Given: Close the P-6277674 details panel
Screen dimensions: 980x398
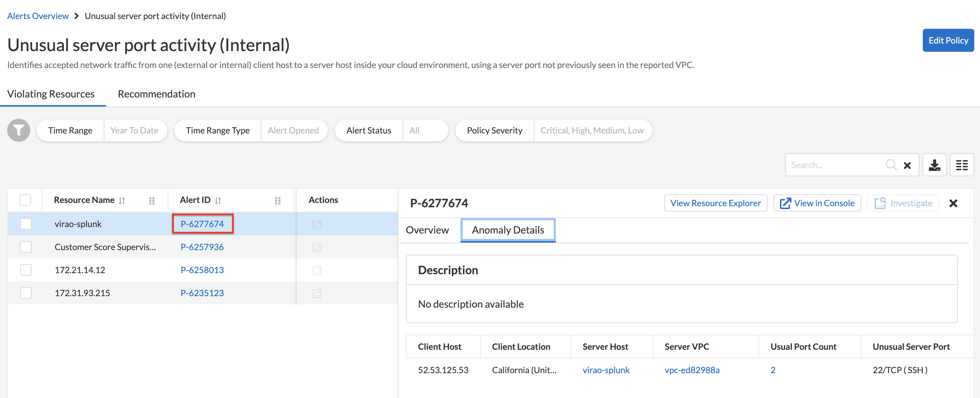Looking at the screenshot, I should coord(953,203).
